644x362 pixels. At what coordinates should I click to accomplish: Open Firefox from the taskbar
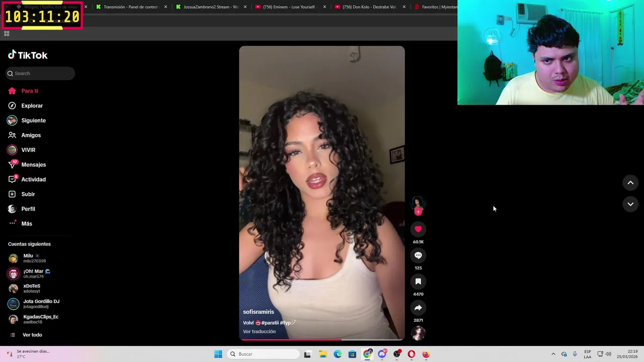(x=426, y=354)
